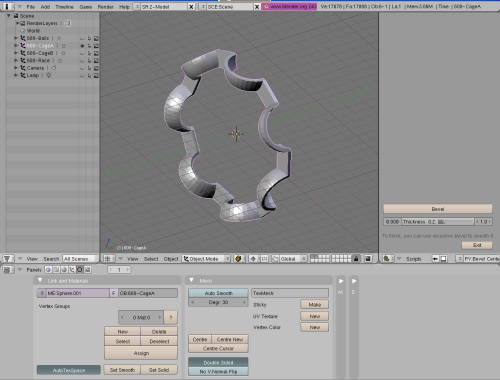Open the 3D viewport Select menu
The height and width of the screenshot is (380, 500).
click(x=151, y=259)
